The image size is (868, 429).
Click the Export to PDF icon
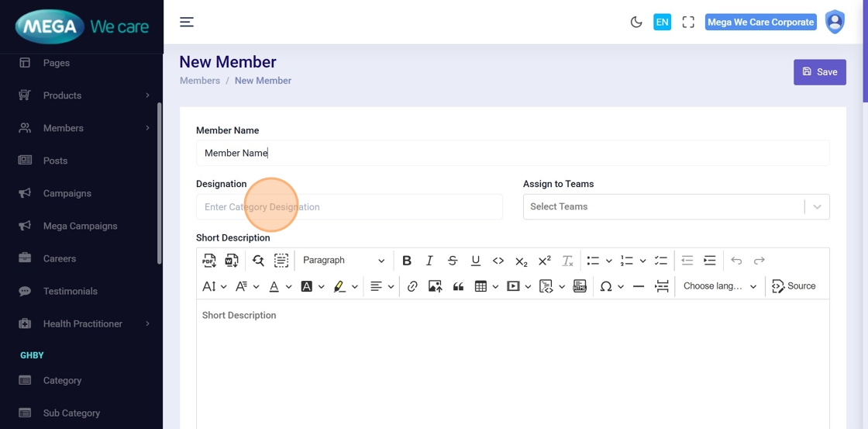pos(209,261)
